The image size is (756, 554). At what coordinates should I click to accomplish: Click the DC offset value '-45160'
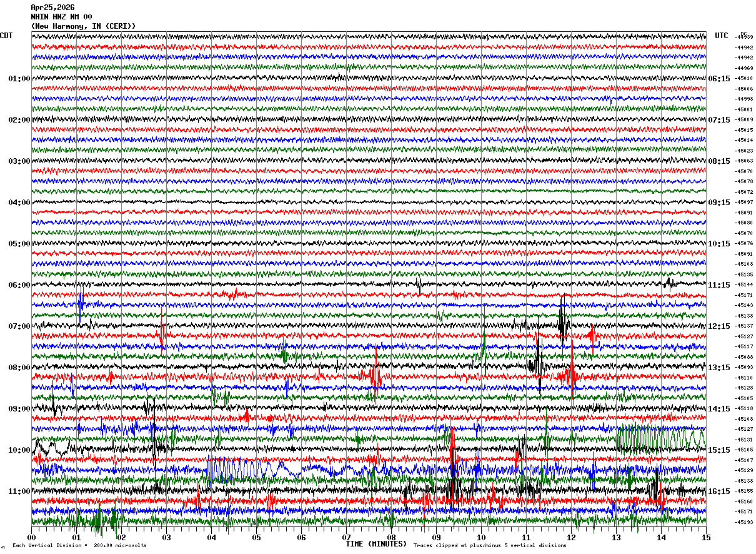[744, 501]
